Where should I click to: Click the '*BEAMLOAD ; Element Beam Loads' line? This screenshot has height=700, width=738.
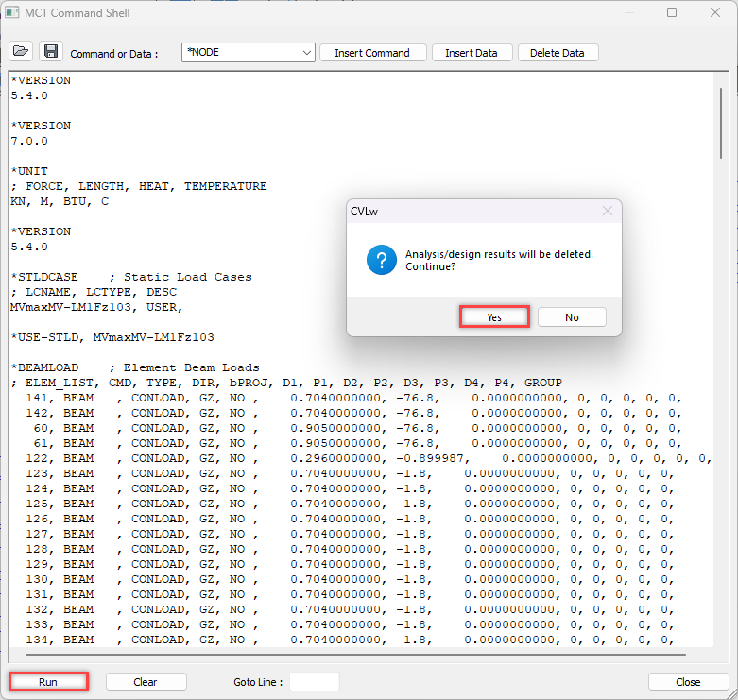pos(135,367)
